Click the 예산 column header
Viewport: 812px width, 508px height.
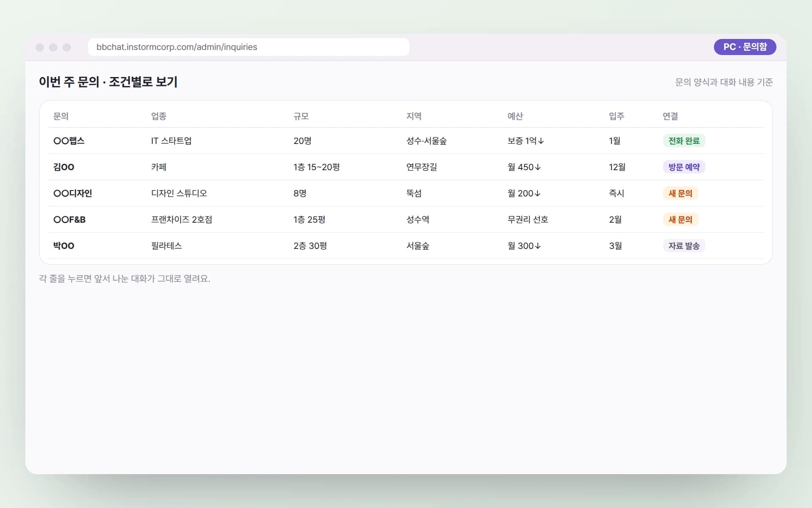pyautogui.click(x=515, y=116)
